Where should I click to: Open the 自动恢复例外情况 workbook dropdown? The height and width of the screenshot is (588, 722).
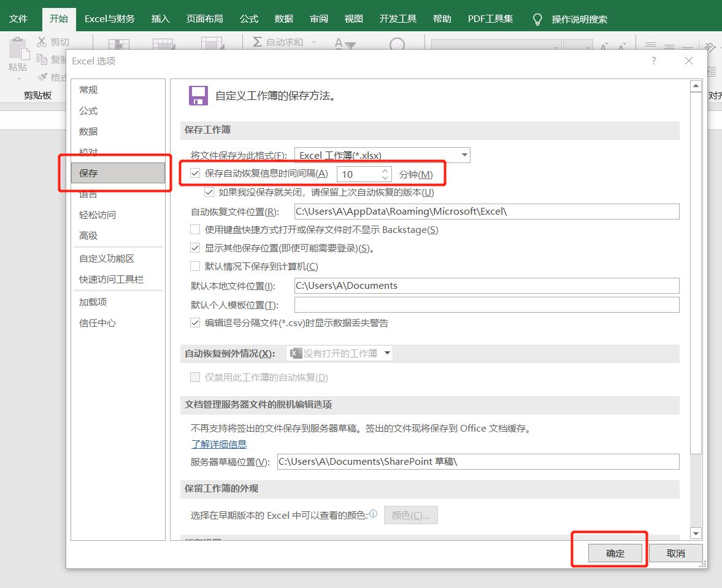pyautogui.click(x=386, y=353)
